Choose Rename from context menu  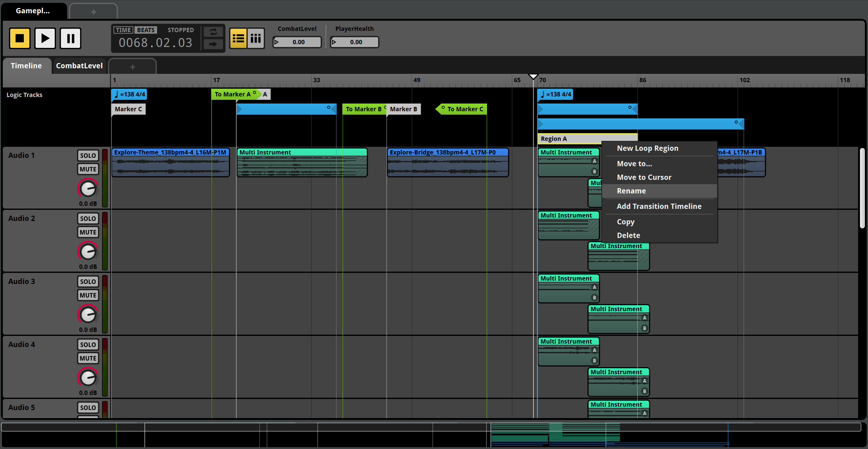[x=659, y=191]
